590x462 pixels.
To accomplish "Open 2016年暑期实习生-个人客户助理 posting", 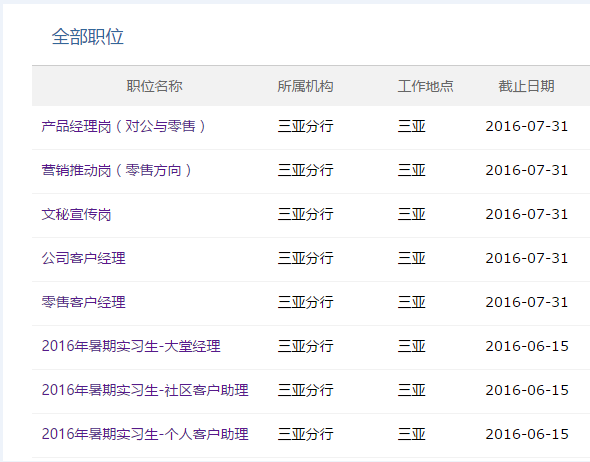I will point(145,434).
